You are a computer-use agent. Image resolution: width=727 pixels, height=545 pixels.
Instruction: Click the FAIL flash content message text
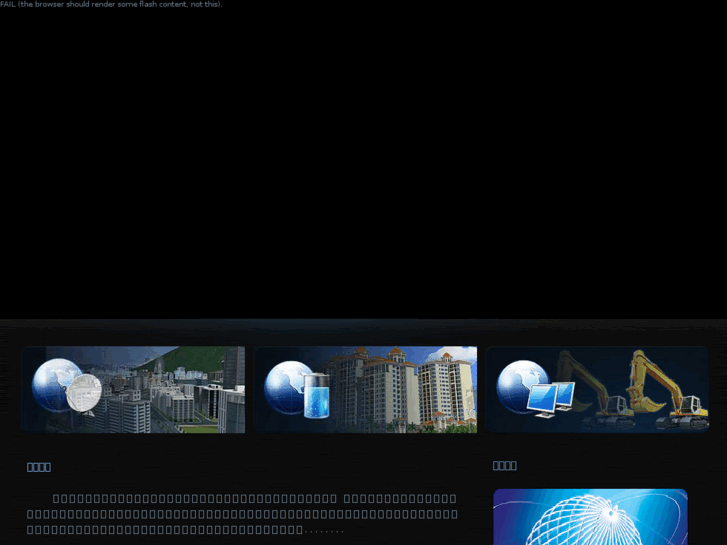pyautogui.click(x=111, y=4)
